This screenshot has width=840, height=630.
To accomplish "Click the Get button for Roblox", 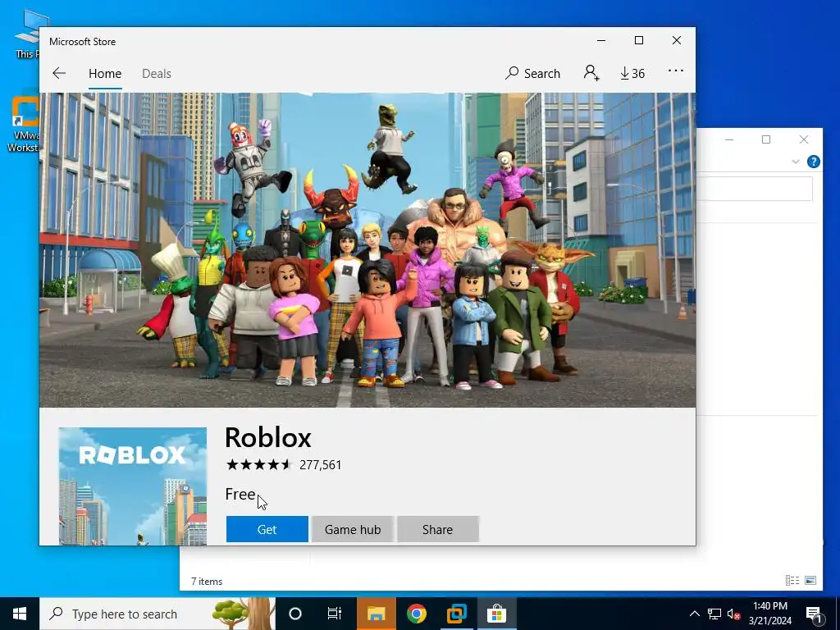I will pyautogui.click(x=267, y=529).
